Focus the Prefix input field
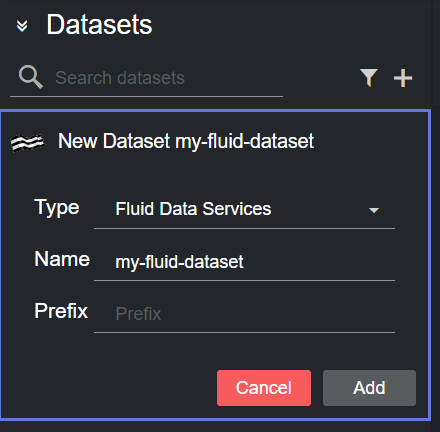 tap(244, 313)
